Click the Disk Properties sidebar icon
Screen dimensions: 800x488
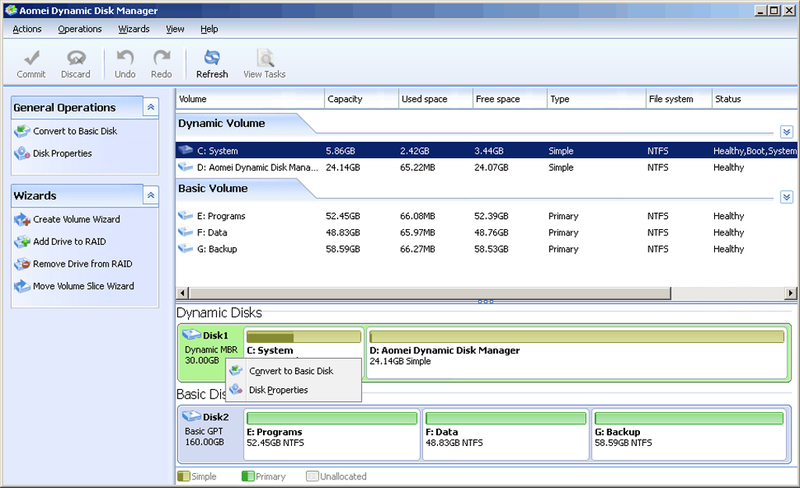(22, 153)
